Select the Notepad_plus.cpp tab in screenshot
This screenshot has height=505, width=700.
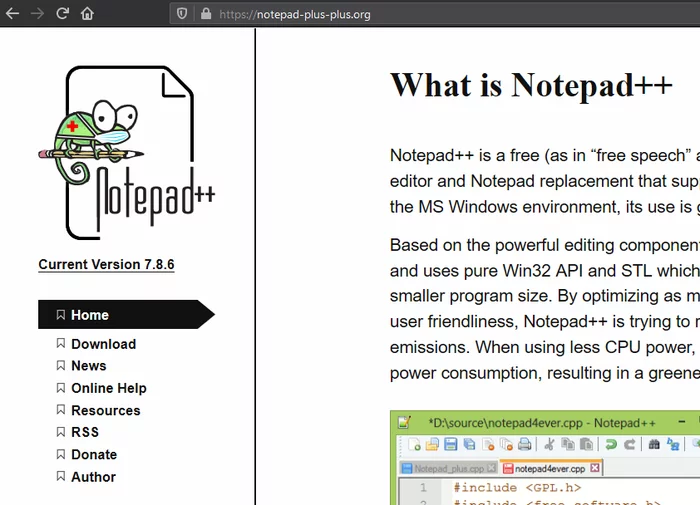click(449, 468)
